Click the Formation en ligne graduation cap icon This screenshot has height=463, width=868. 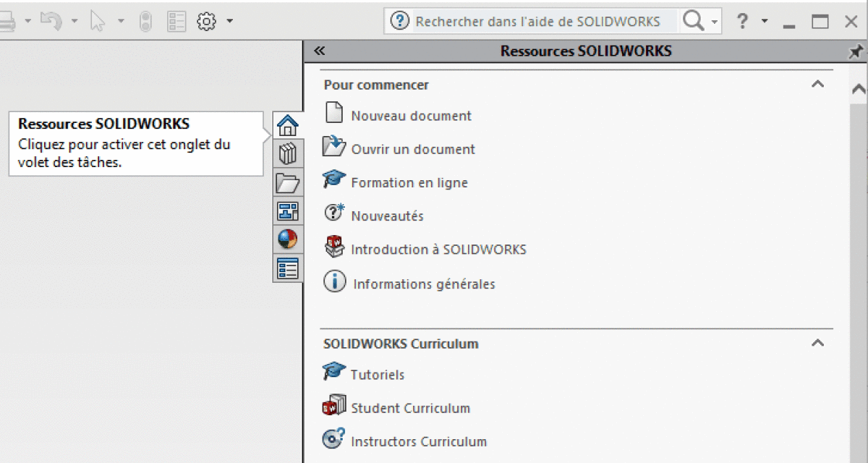click(x=334, y=179)
